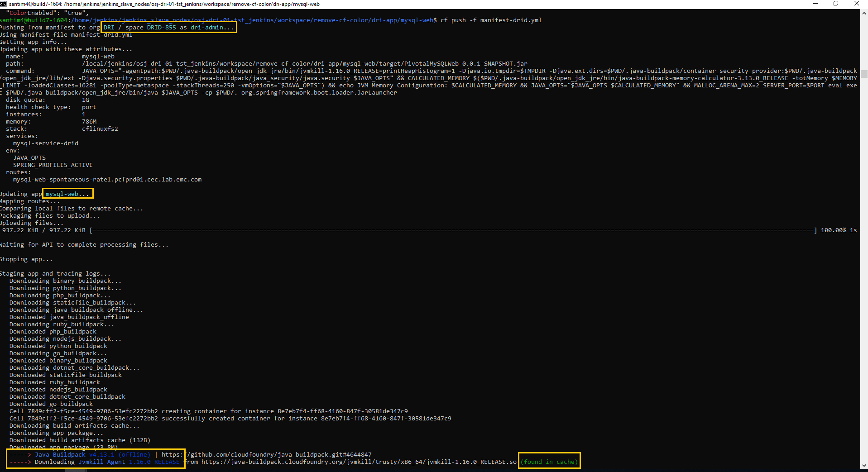The height and width of the screenshot is (472, 868).
Task: Restore down the terminal window
Action: [836, 4]
